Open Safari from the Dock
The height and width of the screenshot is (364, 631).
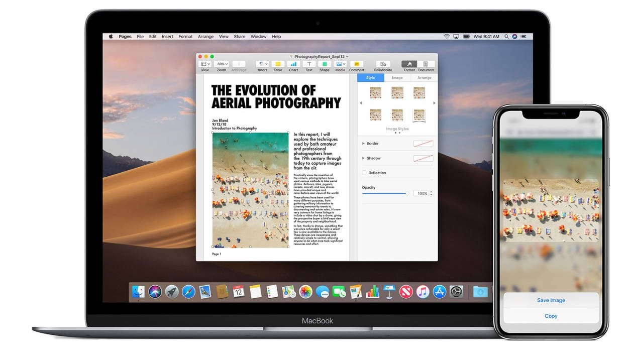tap(188, 291)
